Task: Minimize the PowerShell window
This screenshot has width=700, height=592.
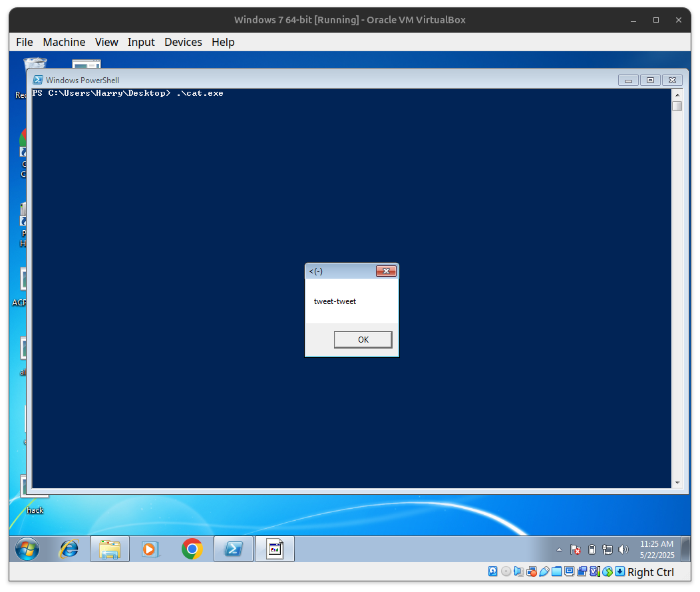Action: pos(628,80)
